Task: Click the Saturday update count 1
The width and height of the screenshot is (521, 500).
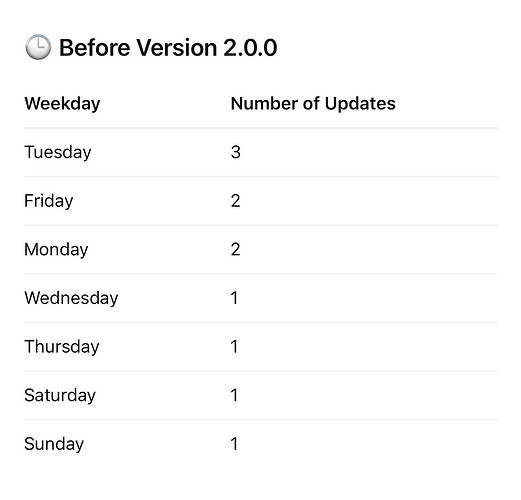Action: (234, 395)
